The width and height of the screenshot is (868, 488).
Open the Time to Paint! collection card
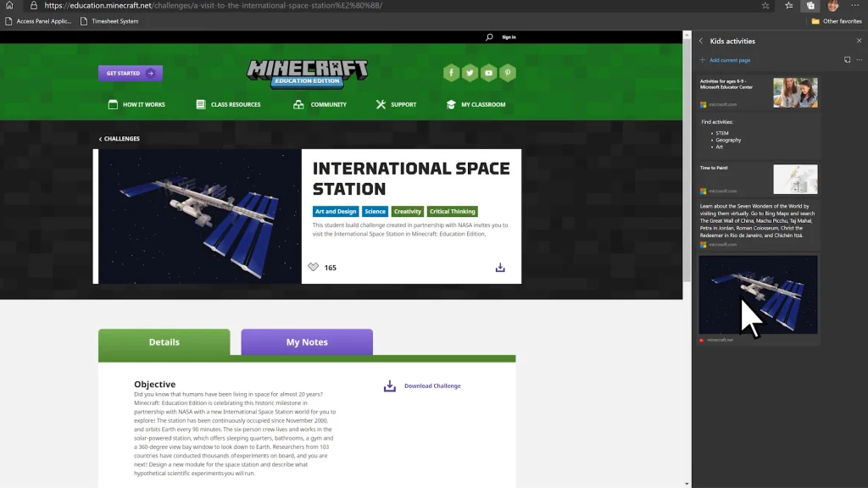[x=759, y=179]
